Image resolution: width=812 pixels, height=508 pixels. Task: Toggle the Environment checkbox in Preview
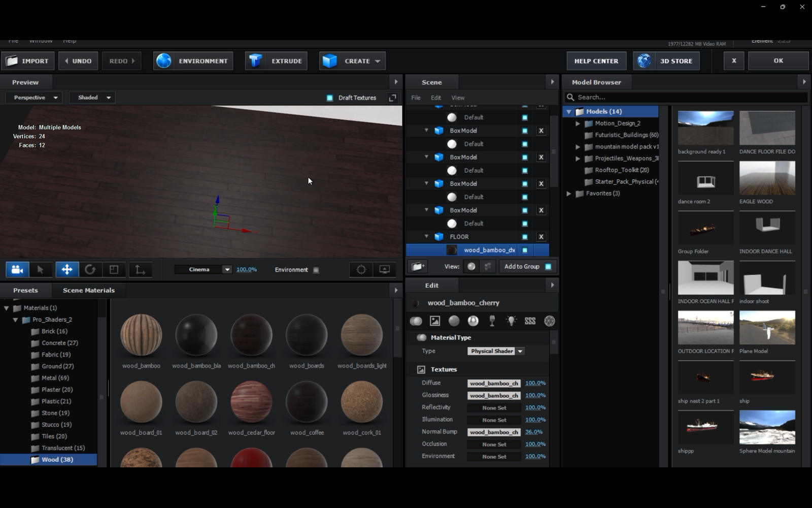pyautogui.click(x=316, y=270)
